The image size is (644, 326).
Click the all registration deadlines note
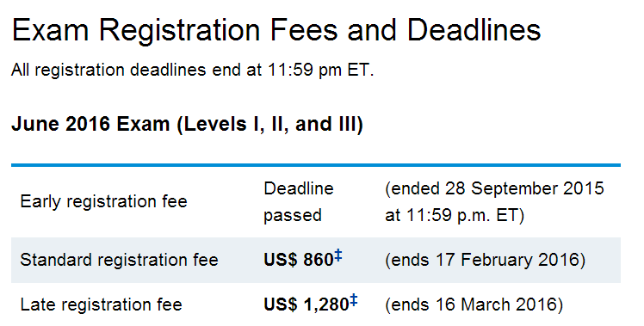pyautogui.click(x=192, y=70)
